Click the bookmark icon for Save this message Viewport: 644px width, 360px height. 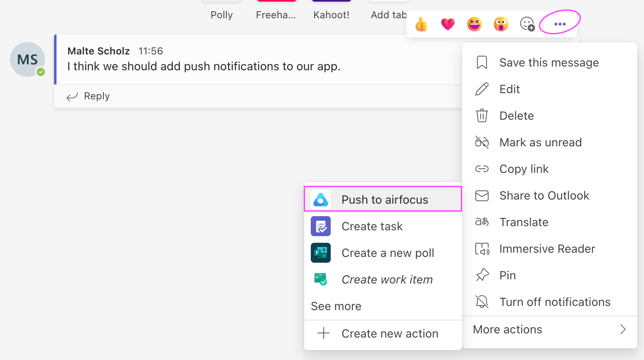click(x=482, y=62)
